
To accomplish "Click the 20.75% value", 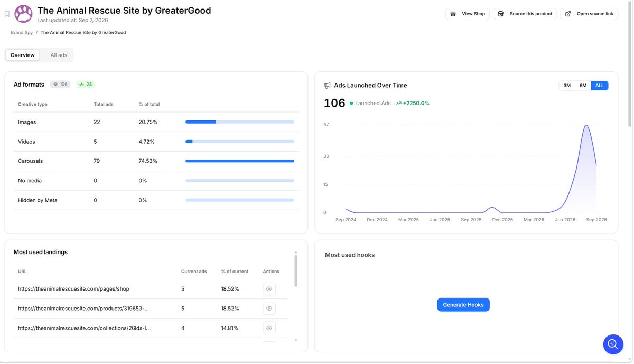I will (x=148, y=122).
